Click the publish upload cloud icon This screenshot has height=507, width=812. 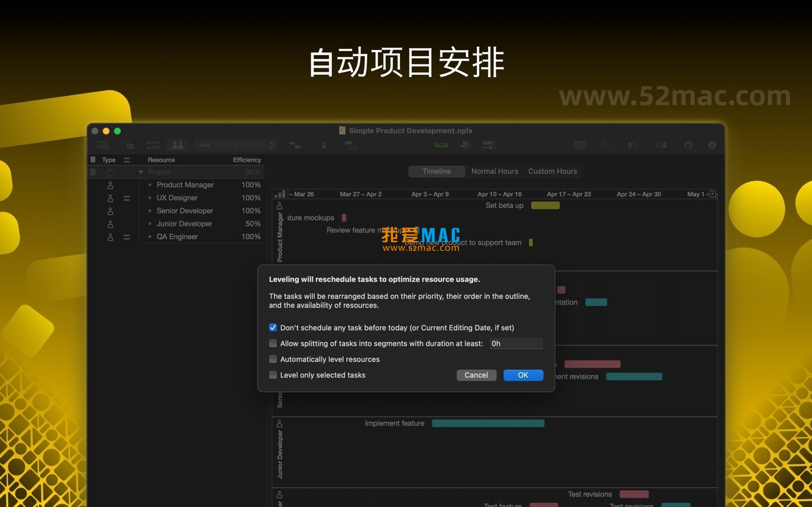[x=632, y=145]
